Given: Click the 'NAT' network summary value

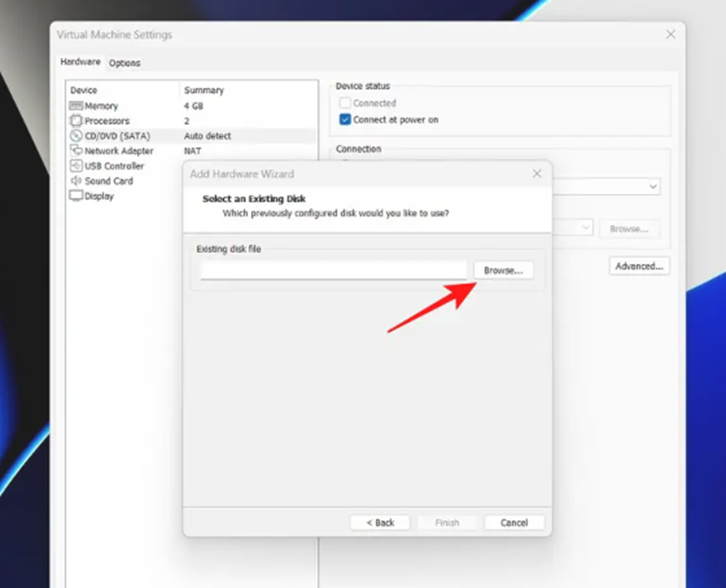Looking at the screenshot, I should (x=192, y=151).
